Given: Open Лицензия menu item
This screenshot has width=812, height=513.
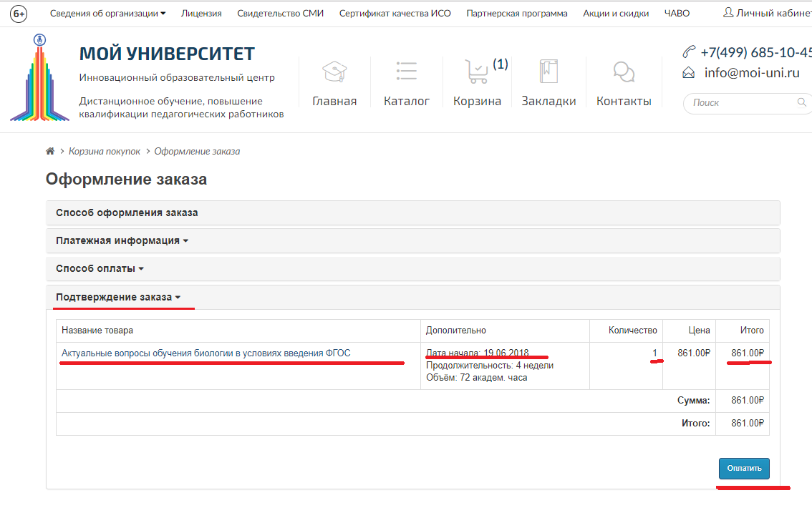Looking at the screenshot, I should pos(201,14).
